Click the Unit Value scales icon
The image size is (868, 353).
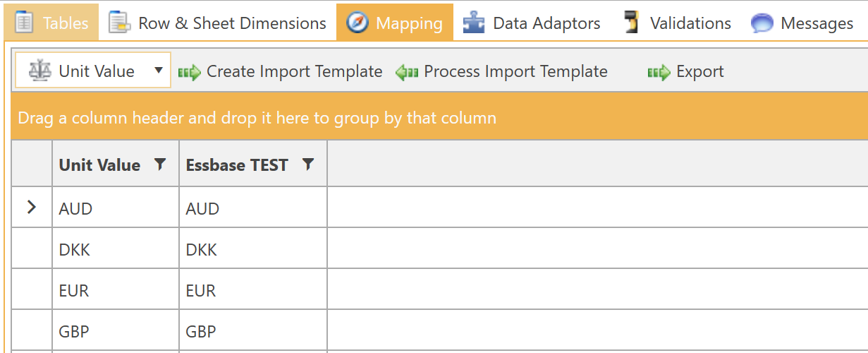(x=39, y=71)
